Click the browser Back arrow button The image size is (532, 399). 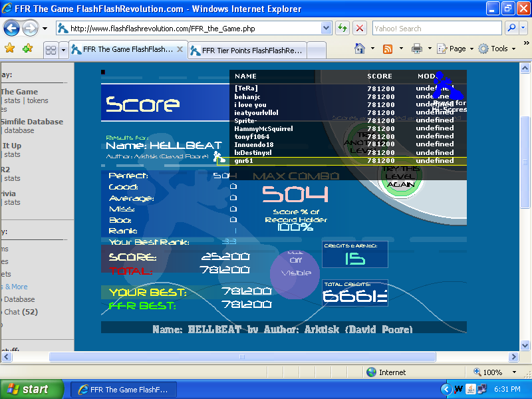pos(12,29)
